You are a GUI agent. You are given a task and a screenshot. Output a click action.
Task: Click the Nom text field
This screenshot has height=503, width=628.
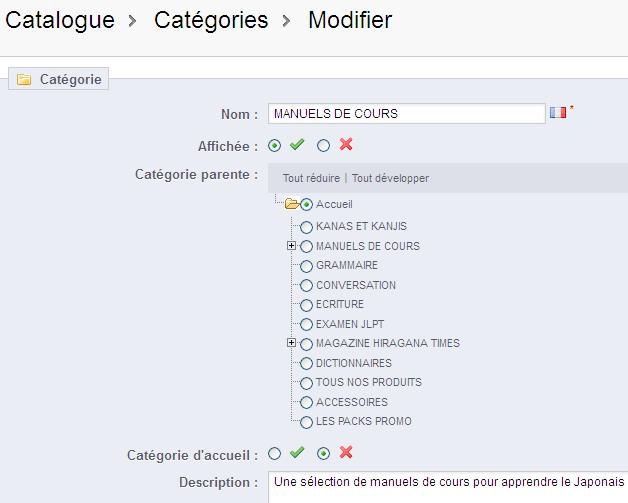[406, 113]
